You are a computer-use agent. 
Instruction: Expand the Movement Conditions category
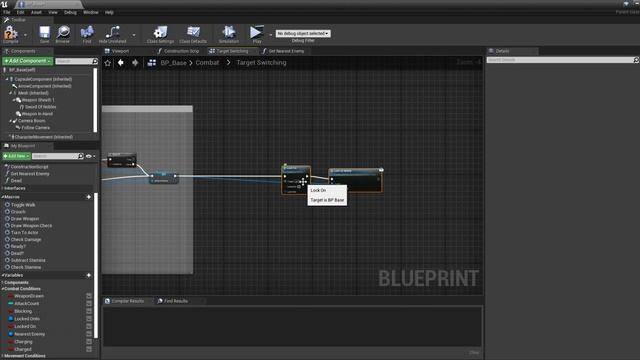[2, 356]
